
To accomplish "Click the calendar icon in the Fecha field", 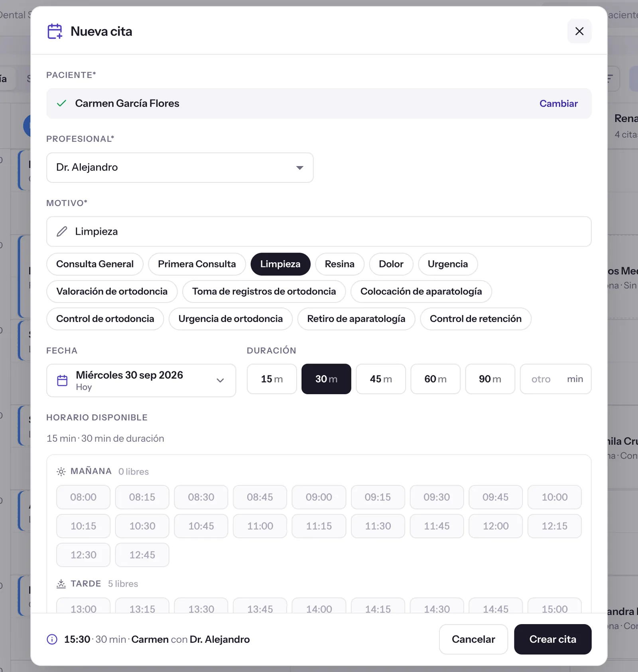I will pyautogui.click(x=62, y=380).
